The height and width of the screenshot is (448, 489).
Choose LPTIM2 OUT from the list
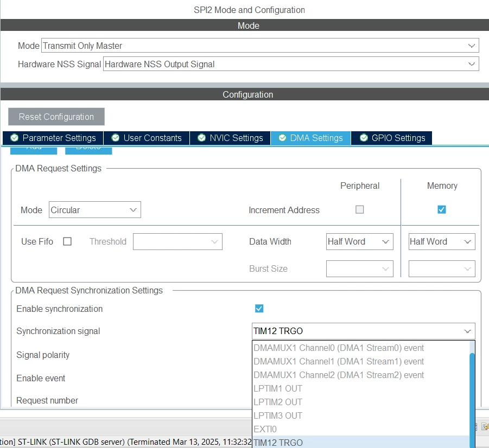(x=361, y=402)
